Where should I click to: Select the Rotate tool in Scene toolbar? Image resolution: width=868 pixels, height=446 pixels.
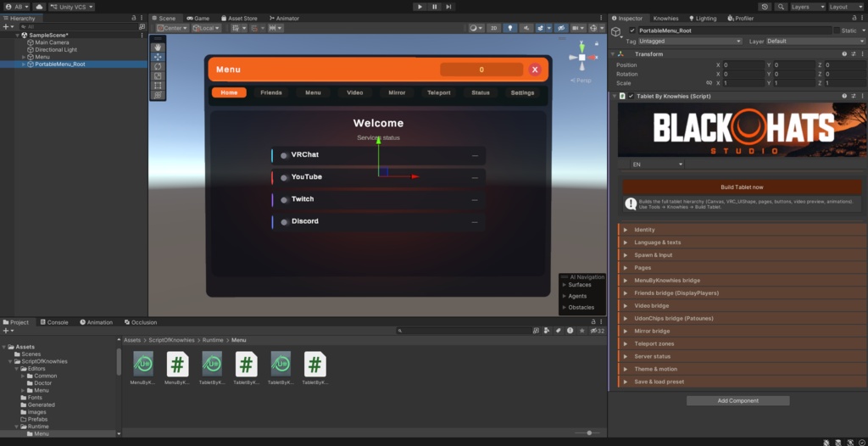(x=158, y=66)
